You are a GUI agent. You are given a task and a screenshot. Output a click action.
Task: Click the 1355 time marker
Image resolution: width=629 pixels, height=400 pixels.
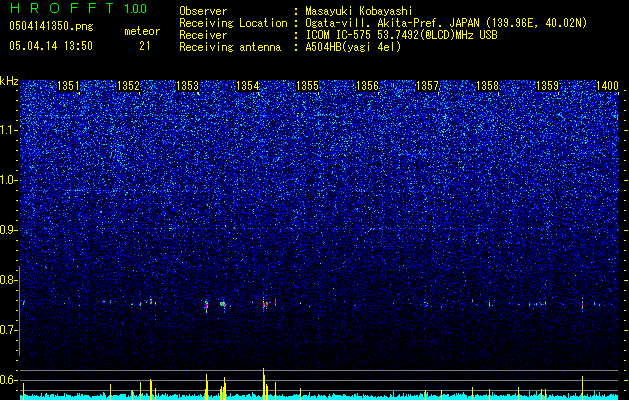(307, 86)
